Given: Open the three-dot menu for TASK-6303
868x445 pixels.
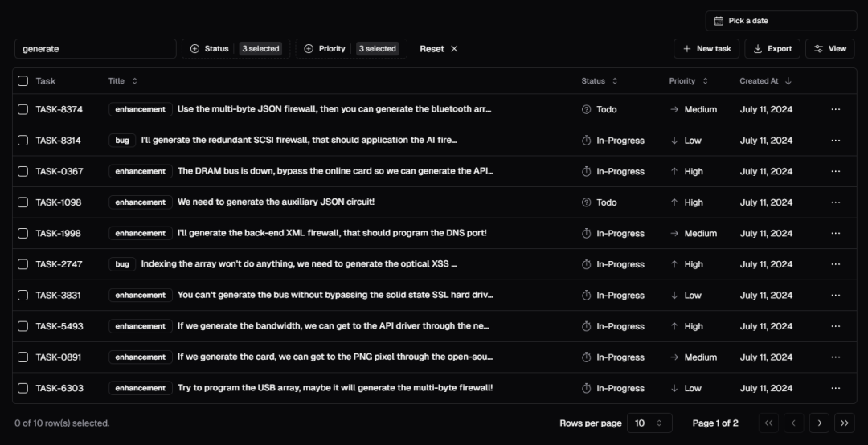Looking at the screenshot, I should point(835,389).
